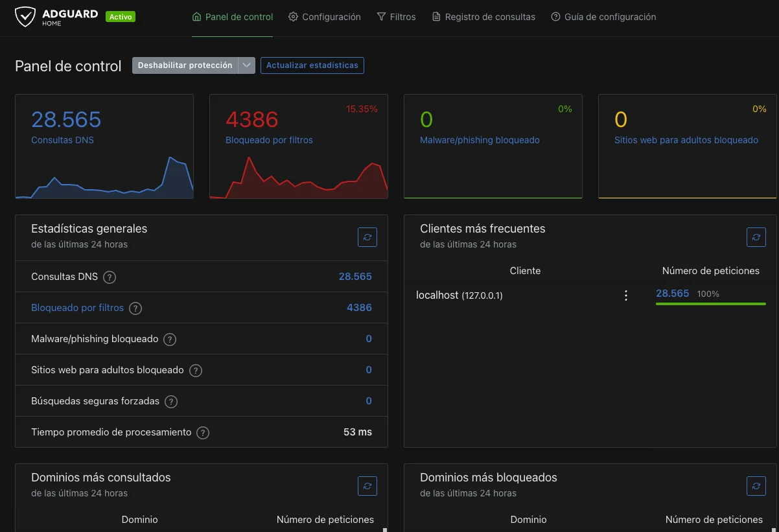Go to Registro de consultas
Screen dimensions: 779x532
[483, 17]
